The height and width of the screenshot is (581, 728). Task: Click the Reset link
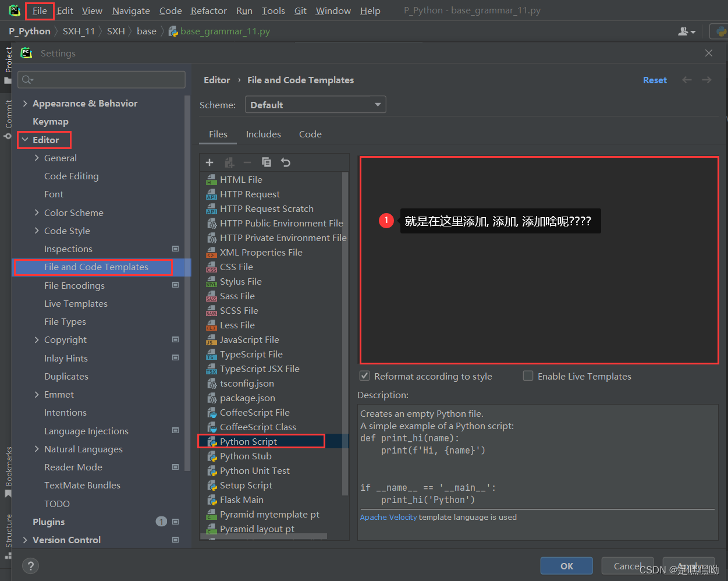tap(655, 80)
